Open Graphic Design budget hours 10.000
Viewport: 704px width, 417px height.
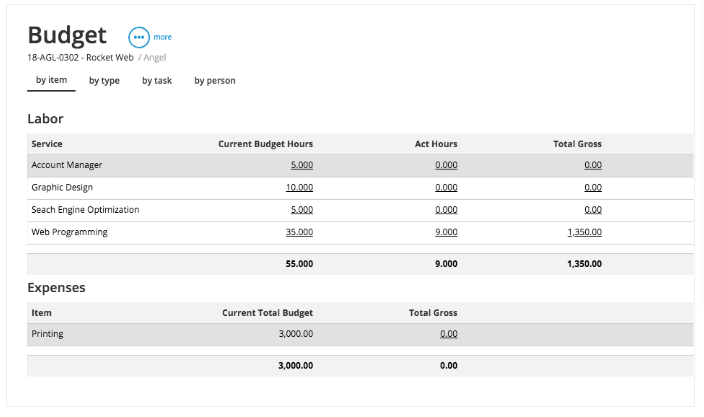click(299, 187)
